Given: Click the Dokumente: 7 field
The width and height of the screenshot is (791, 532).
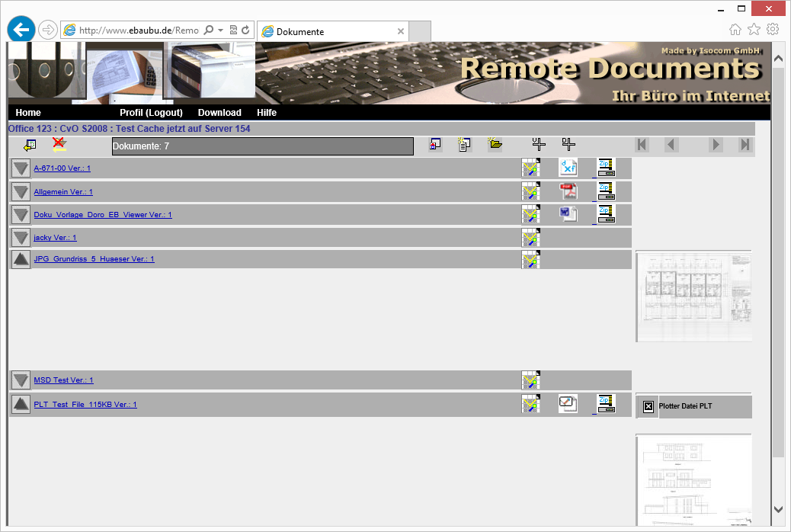Looking at the screenshot, I should click(262, 146).
